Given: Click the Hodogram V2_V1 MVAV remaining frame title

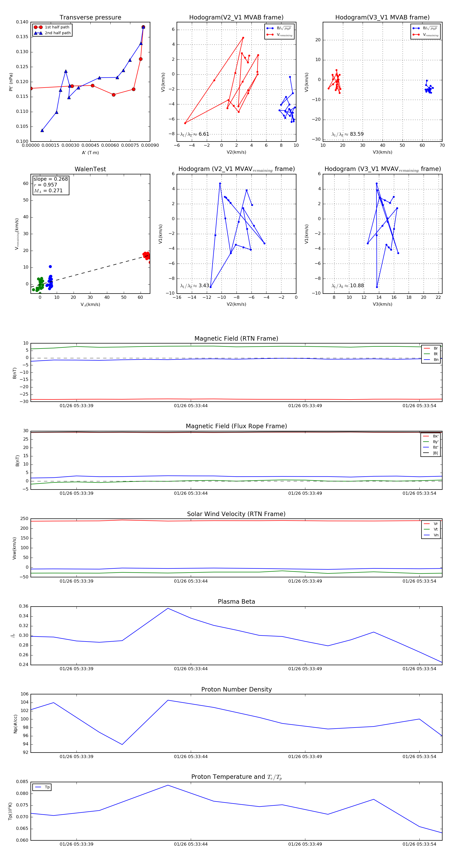Looking at the screenshot, I should coord(236,169).
